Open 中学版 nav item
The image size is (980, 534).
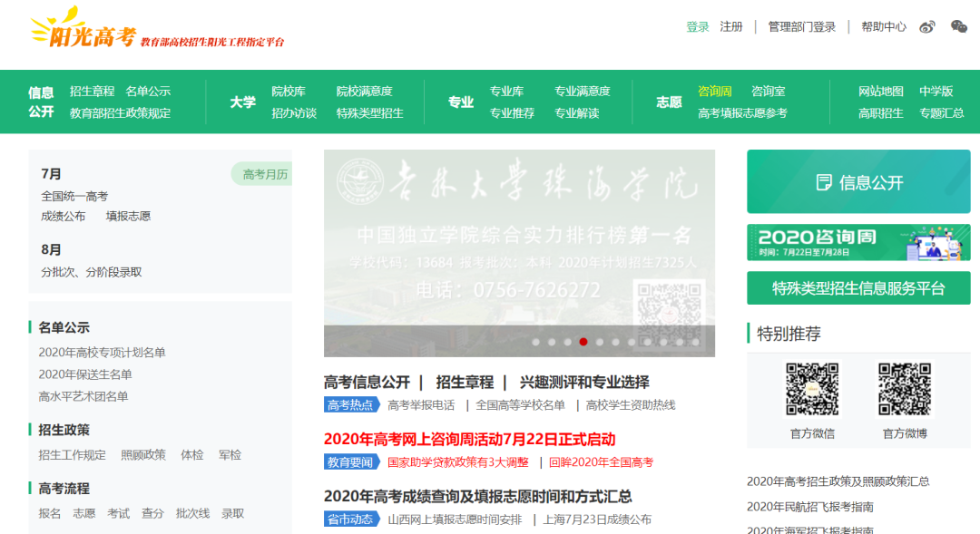(936, 92)
